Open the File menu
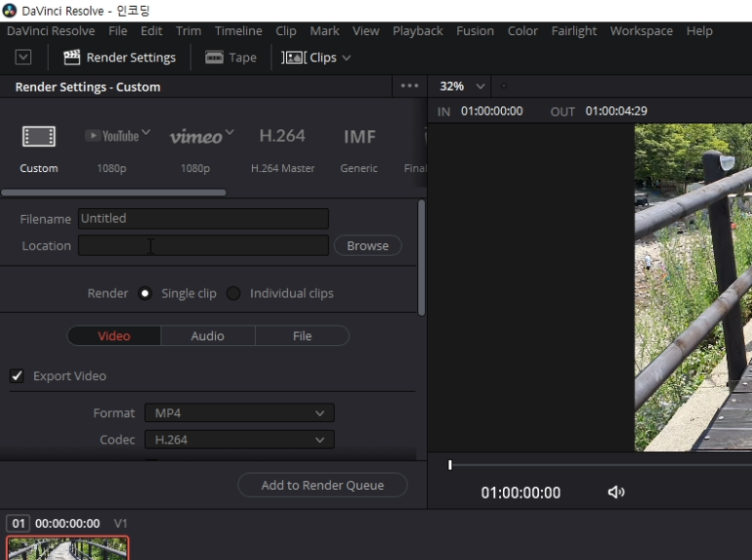This screenshot has width=752, height=560. [118, 31]
